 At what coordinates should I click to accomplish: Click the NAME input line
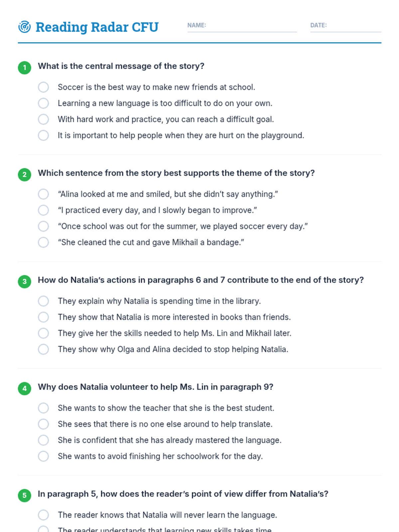click(242, 26)
